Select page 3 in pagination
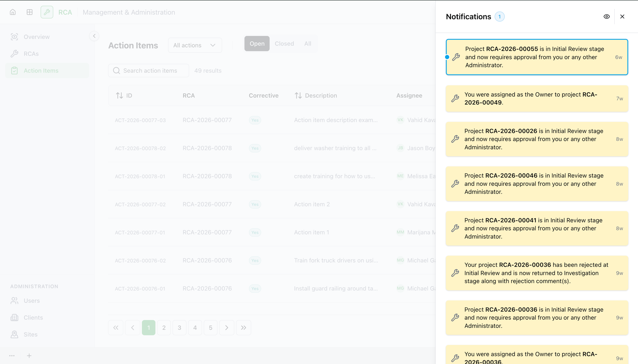Image resolution: width=638 pixels, height=364 pixels. [180, 328]
